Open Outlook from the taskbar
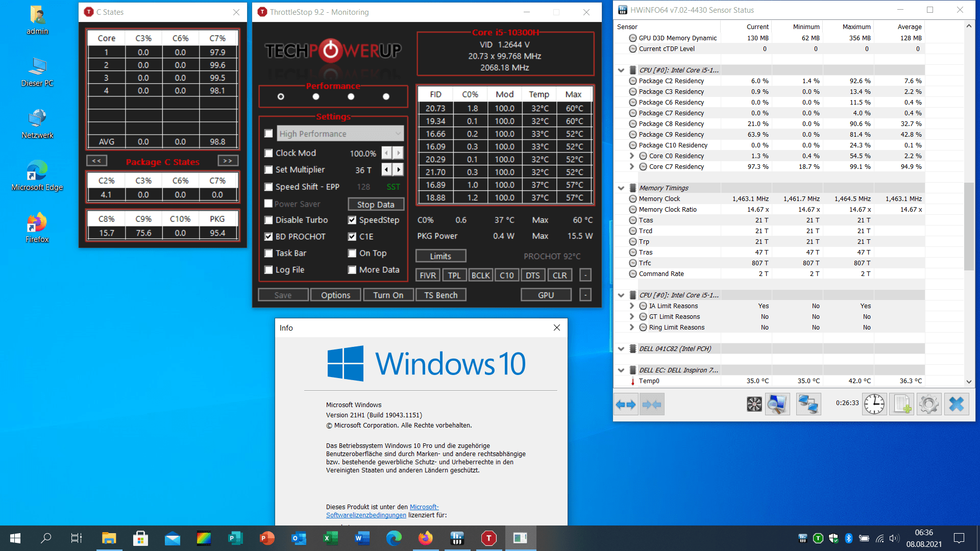The height and width of the screenshot is (551, 980). pyautogui.click(x=299, y=538)
